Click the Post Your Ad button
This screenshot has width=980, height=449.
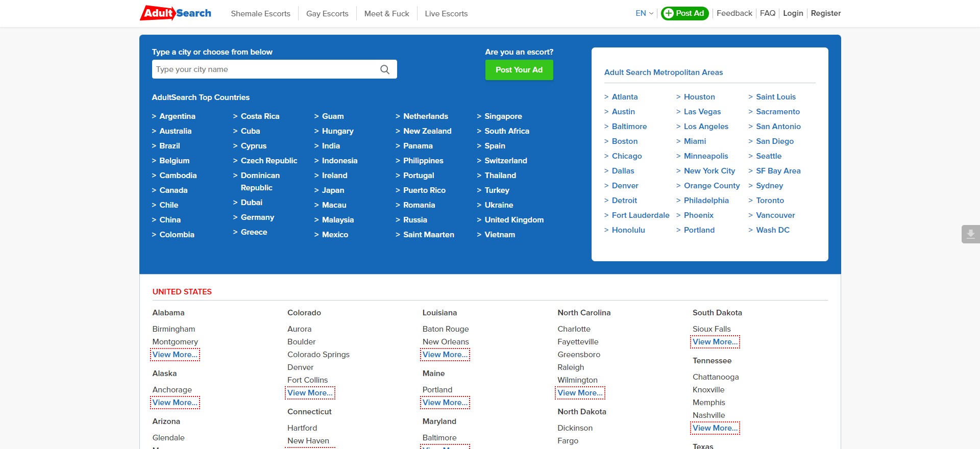click(519, 70)
